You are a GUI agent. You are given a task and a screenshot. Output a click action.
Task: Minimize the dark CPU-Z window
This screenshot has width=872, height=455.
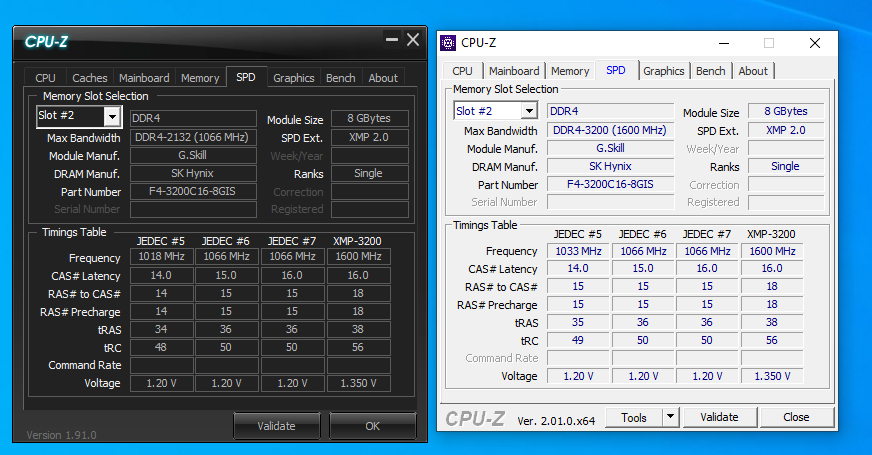(392, 39)
